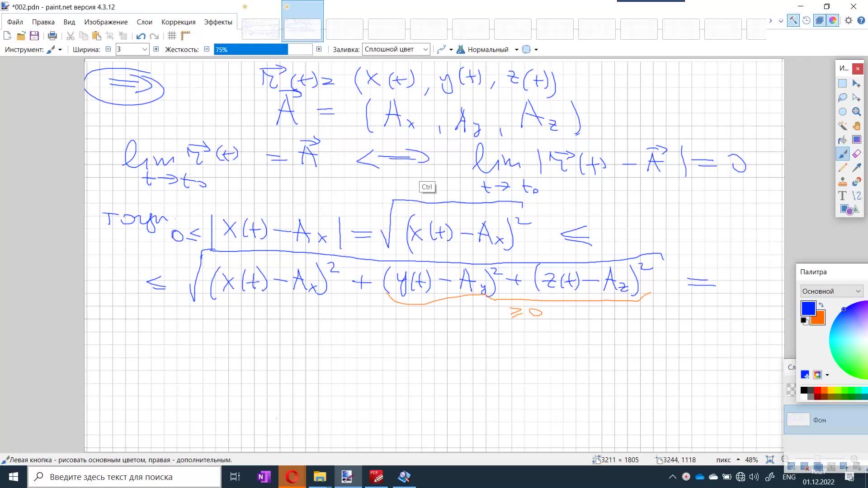The height and width of the screenshot is (488, 868).
Task: Increase hardness with plus button
Action: [x=319, y=49]
